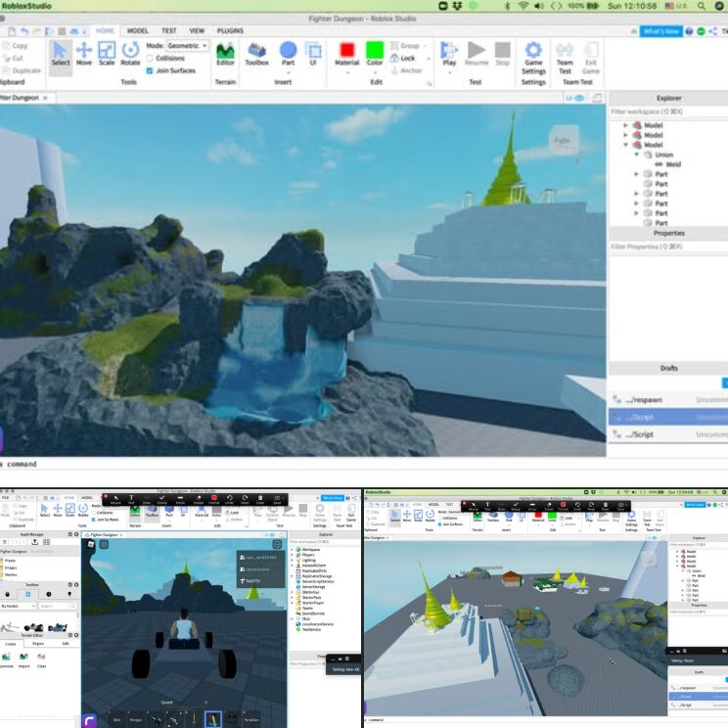This screenshot has width=728, height=728.
Task: Open the Terrain Editor from the top ribbon
Action: 225,55
